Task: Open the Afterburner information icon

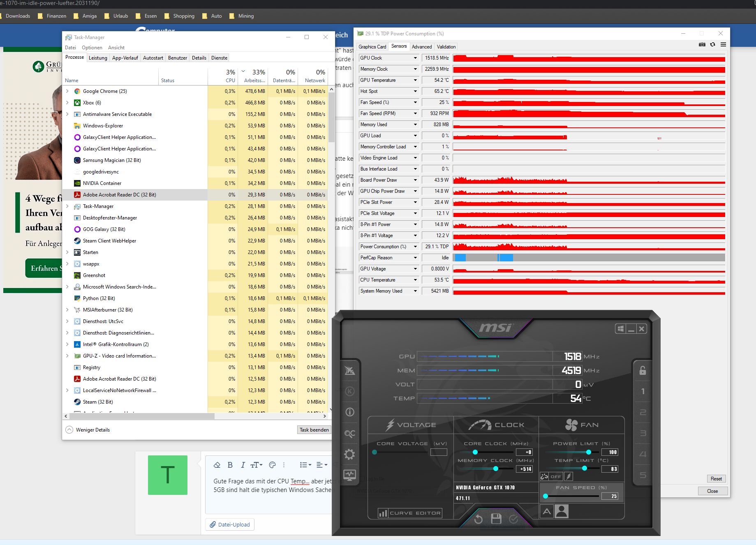Action: [350, 412]
